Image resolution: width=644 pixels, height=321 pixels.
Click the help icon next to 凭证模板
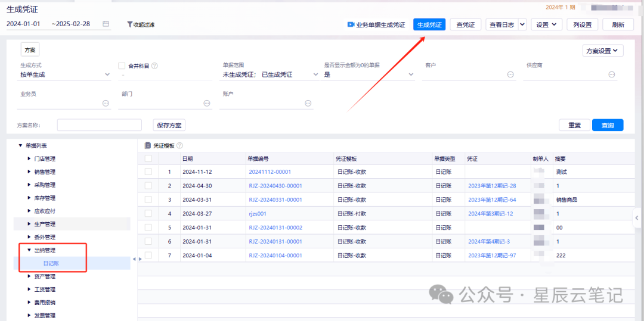point(179,145)
